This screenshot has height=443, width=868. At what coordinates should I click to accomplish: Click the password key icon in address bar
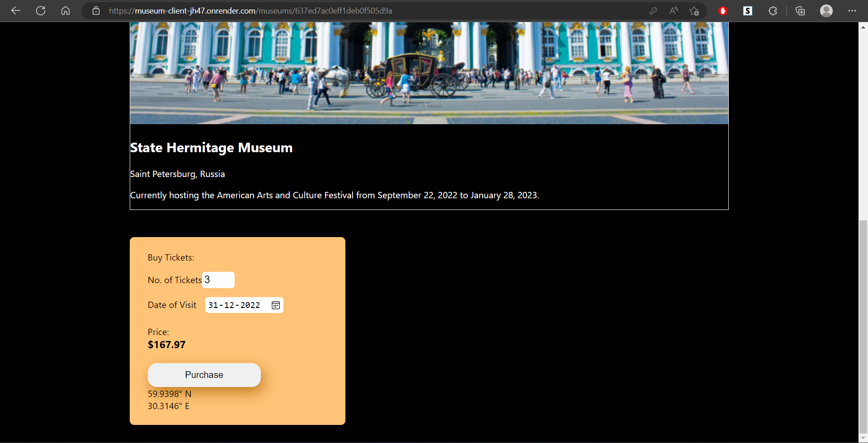(653, 11)
